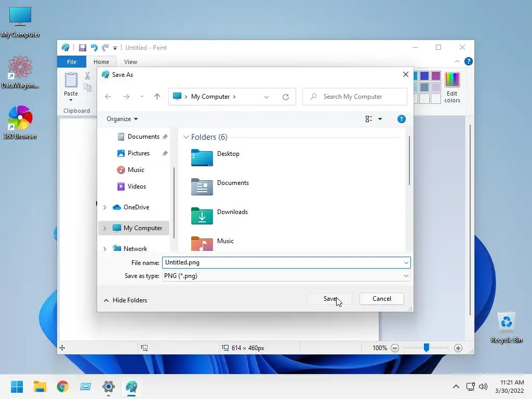
Task: Click My Computer in the address bar
Action: point(210,97)
